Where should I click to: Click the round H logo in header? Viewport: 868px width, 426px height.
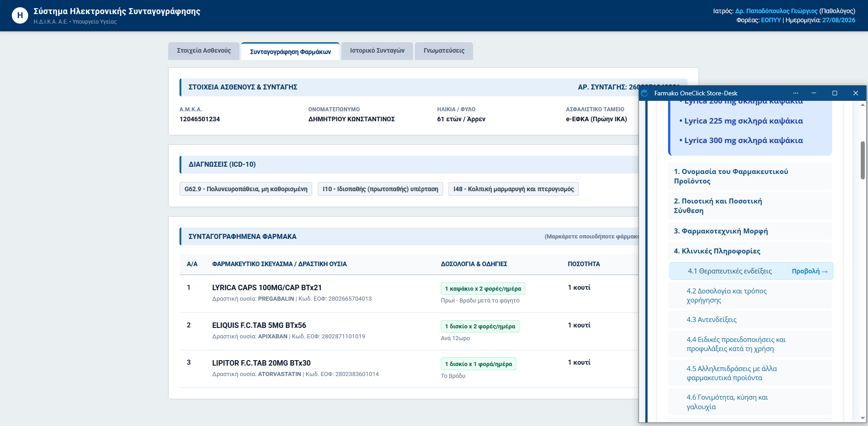[x=20, y=15]
